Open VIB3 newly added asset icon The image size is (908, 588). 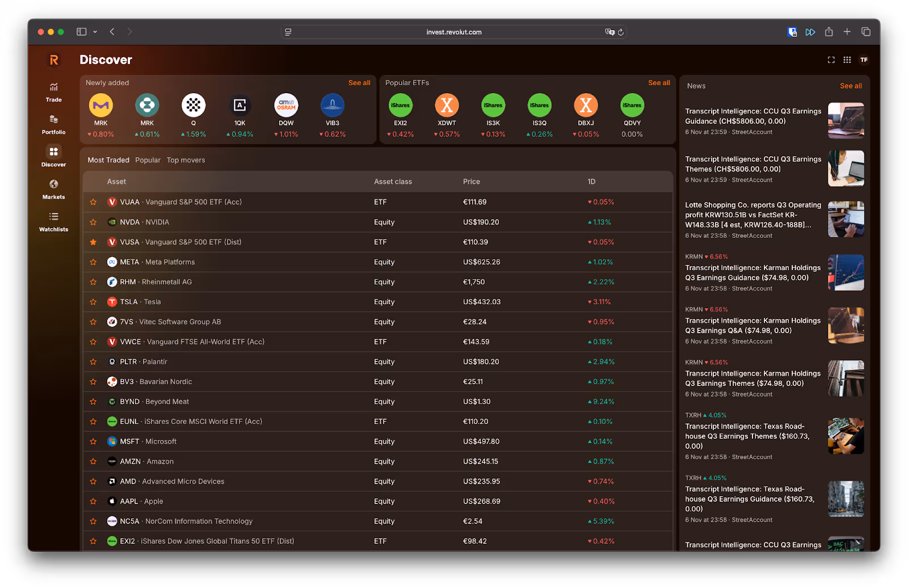pos(333,105)
